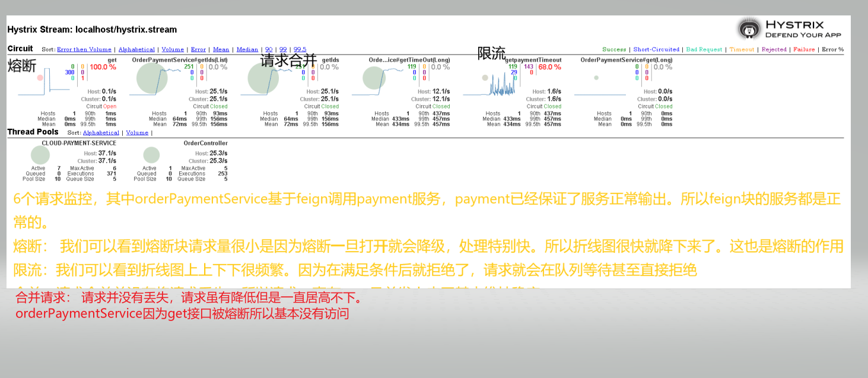Click the green circle of Orde...ice#getTimeOut(Long) circuit

click(x=374, y=78)
